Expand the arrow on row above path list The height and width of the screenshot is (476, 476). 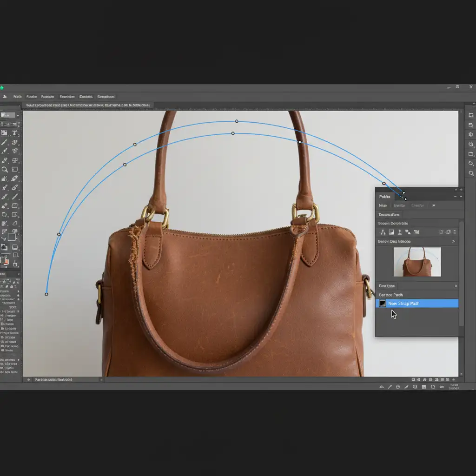pos(456,286)
